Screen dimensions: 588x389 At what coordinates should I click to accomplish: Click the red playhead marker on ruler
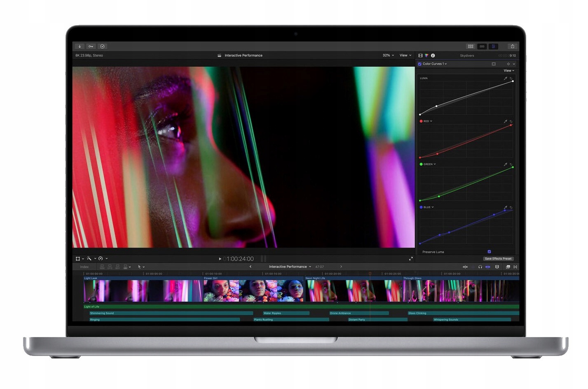(x=370, y=273)
